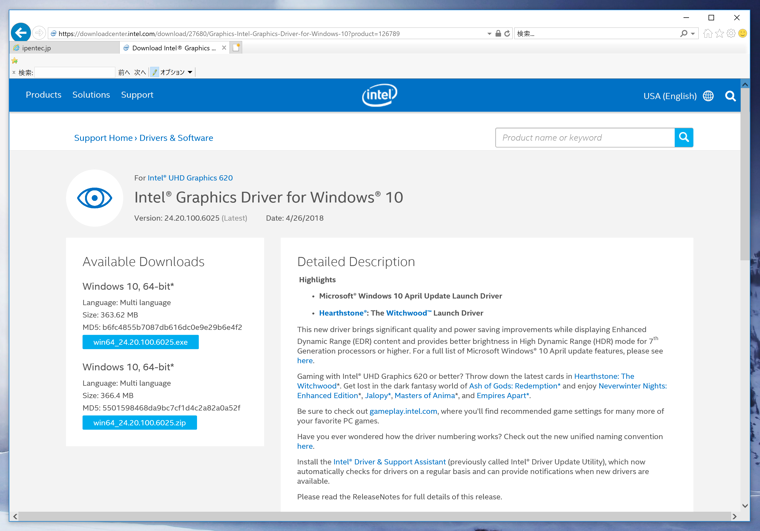This screenshot has height=531, width=760.
Task: Open Intel Driver & Support Assistant link
Action: pos(389,462)
